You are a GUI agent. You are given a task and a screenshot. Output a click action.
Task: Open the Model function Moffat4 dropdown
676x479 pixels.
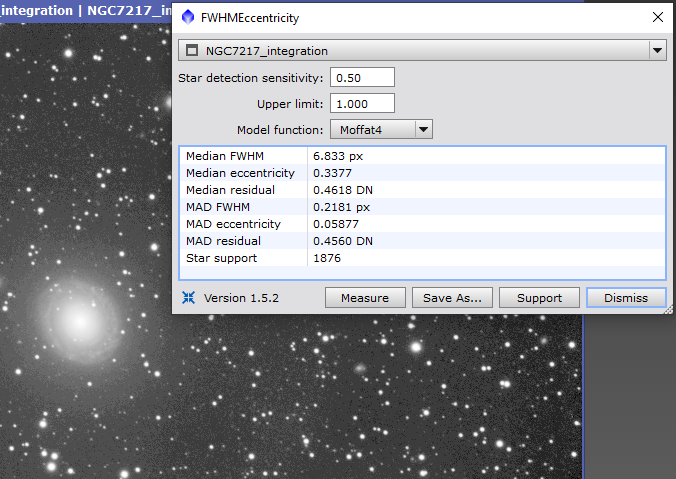point(381,129)
